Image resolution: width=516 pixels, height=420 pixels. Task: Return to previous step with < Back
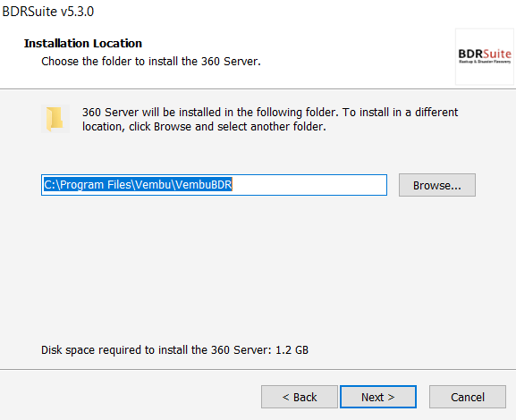click(300, 397)
